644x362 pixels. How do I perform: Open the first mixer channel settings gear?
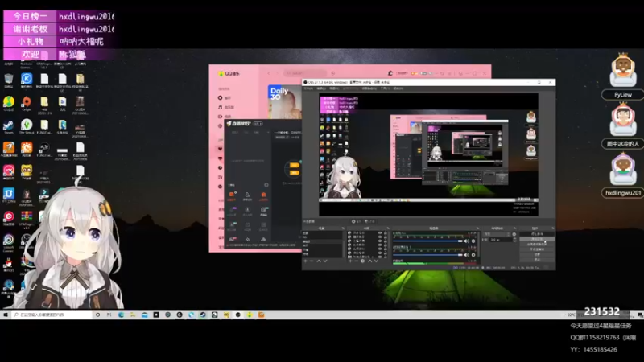coord(473,241)
